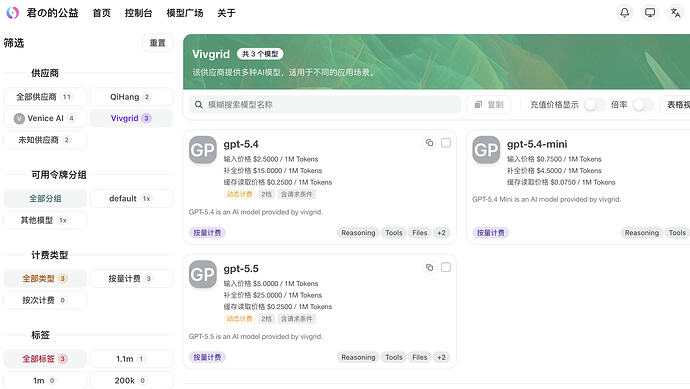Click the +2 tag on gpt-5.4 card
Viewport: 690px width, 389px height.
[x=441, y=233]
